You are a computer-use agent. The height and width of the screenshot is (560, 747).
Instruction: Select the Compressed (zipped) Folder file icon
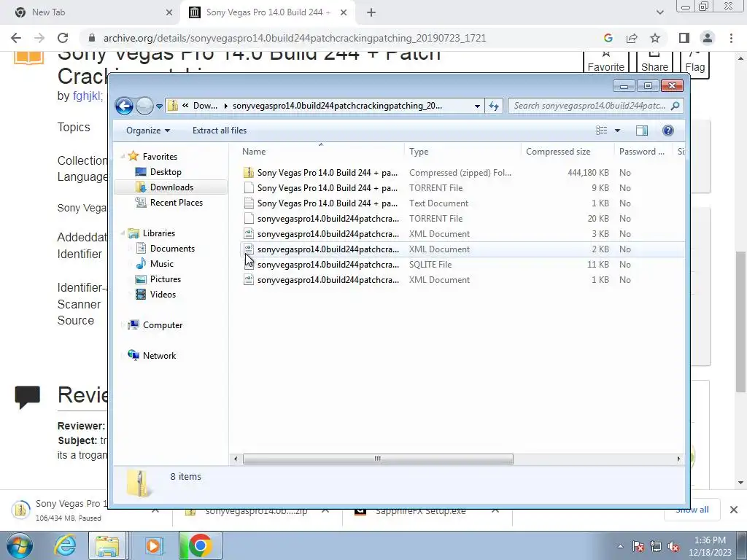pos(248,172)
